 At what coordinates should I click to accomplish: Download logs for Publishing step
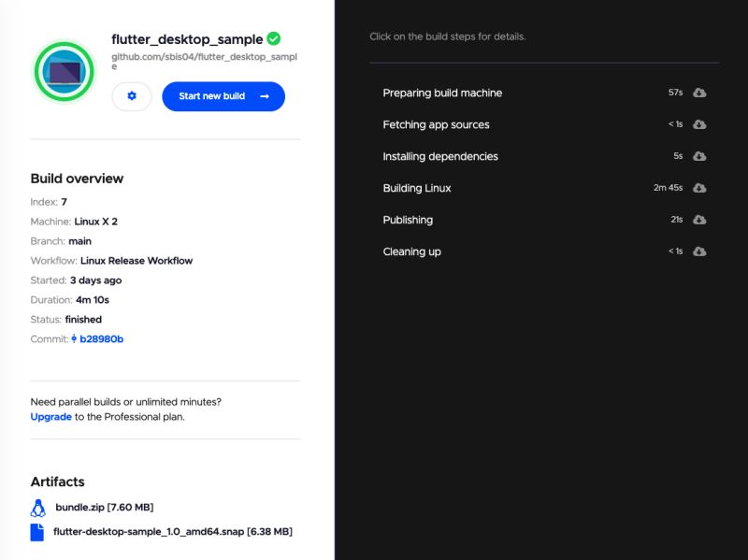tap(700, 220)
